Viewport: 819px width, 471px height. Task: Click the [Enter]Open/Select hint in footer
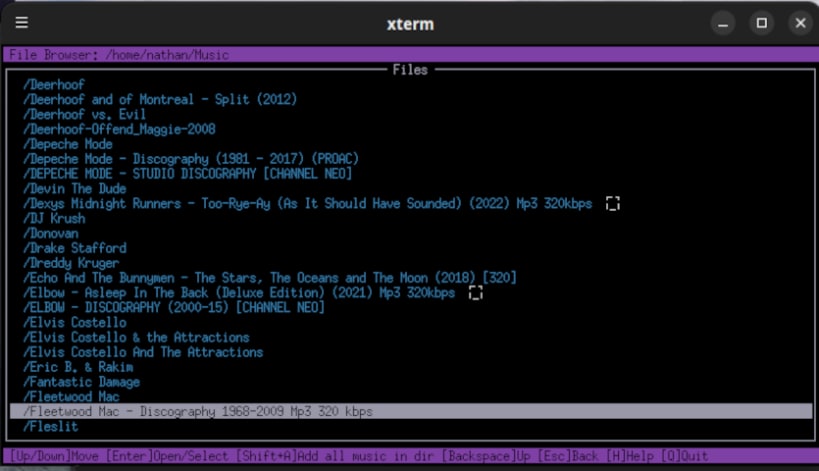click(x=167, y=456)
